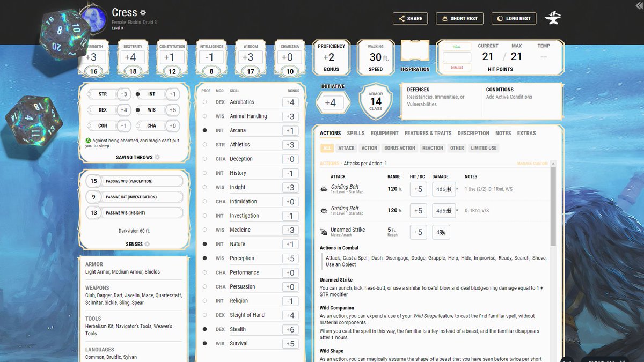
Task: Click the gear icon beside Cress's name
Action: [x=143, y=12]
